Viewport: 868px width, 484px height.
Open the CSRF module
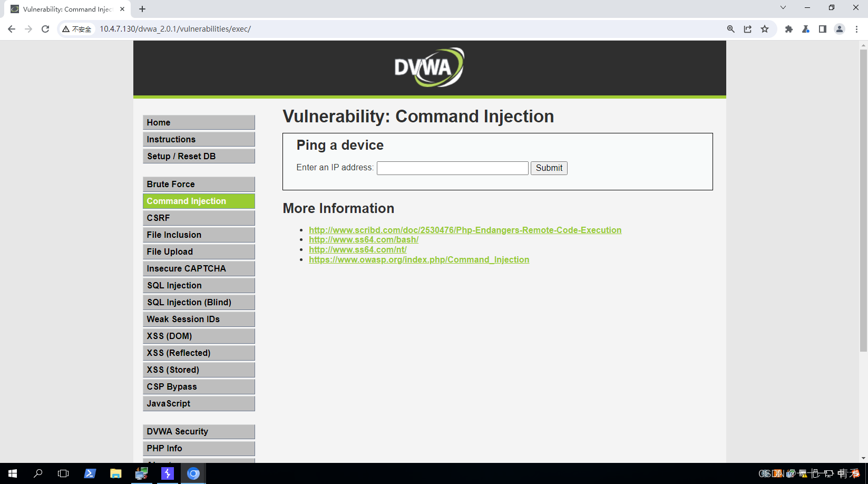(x=199, y=218)
